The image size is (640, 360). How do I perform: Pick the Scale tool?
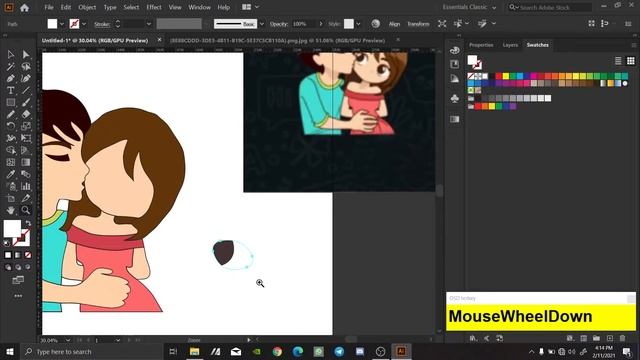pos(26,126)
